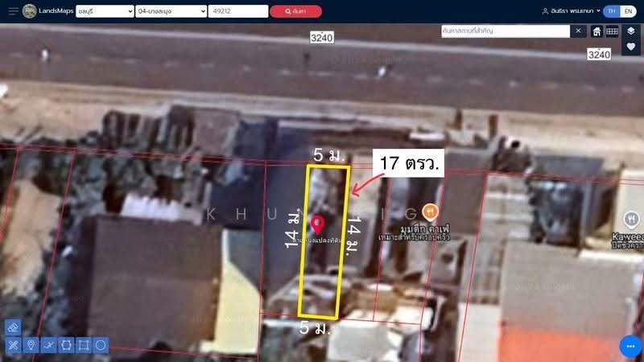
Task: Select the circle drawing tool
Action: coord(101,345)
